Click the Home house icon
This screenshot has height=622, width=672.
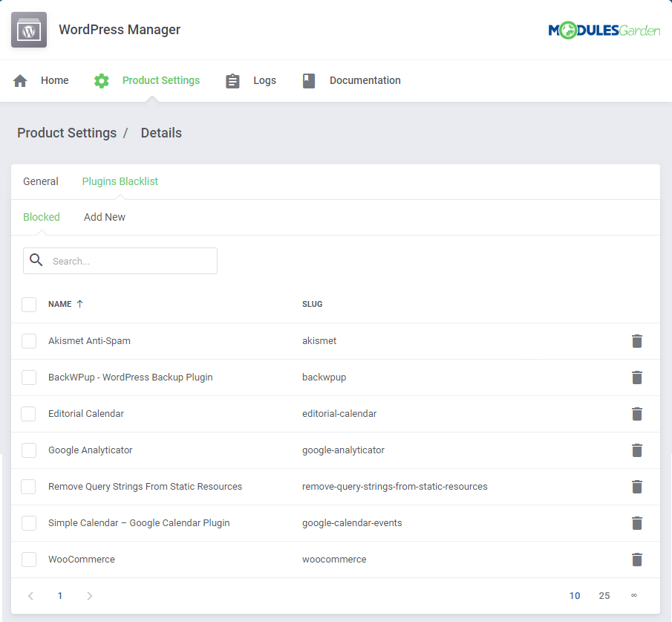tap(20, 81)
